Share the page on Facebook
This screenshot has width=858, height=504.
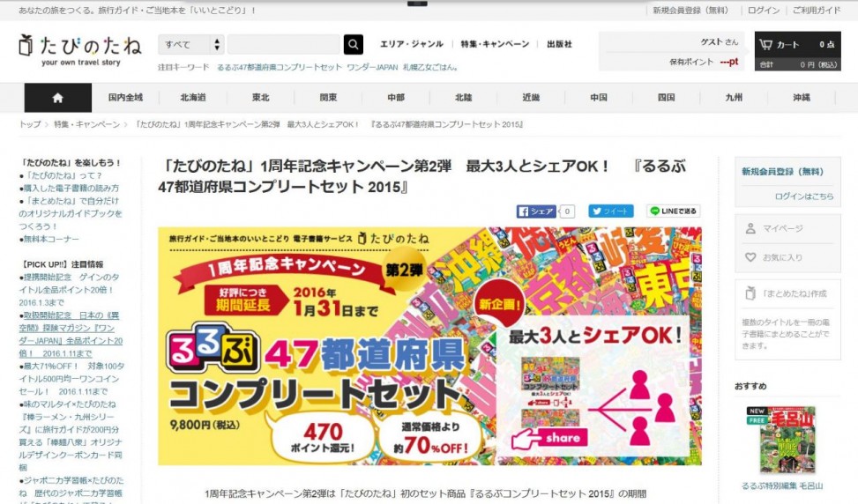click(537, 211)
